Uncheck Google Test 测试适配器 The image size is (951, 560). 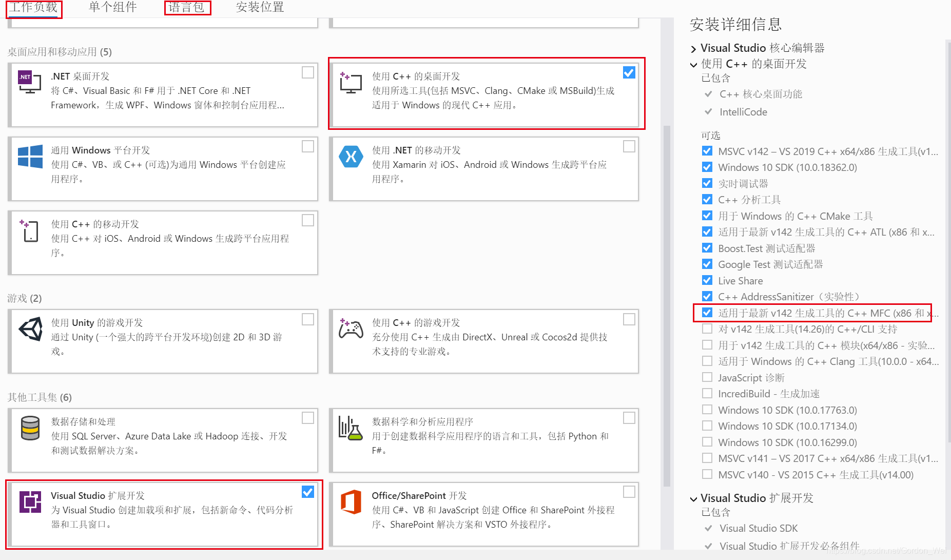click(707, 264)
